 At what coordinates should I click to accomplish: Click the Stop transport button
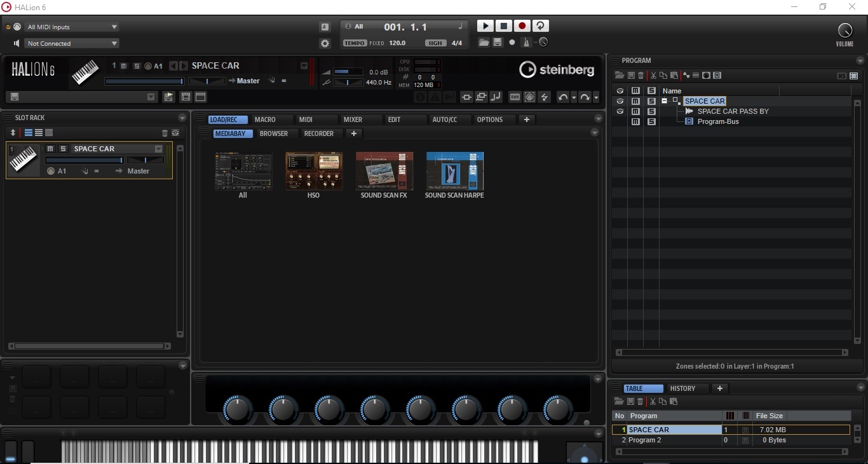point(503,26)
